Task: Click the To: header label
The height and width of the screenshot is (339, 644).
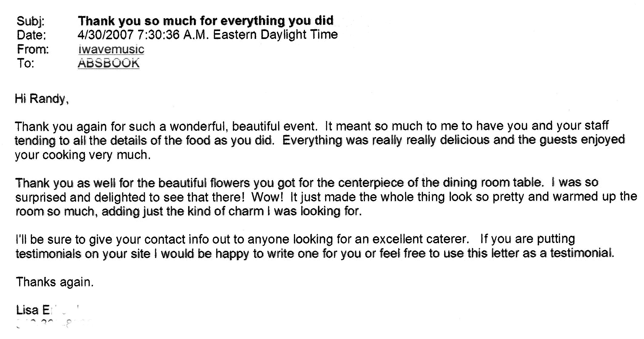Action: [25, 63]
